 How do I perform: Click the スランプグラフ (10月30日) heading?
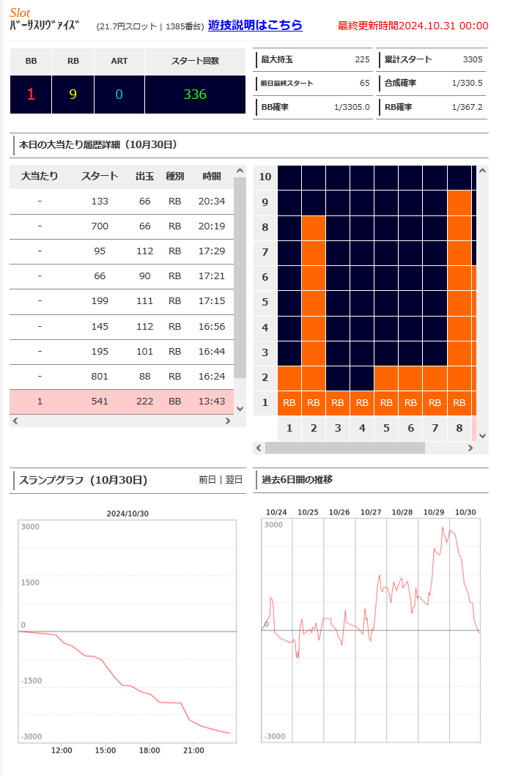[x=83, y=480]
